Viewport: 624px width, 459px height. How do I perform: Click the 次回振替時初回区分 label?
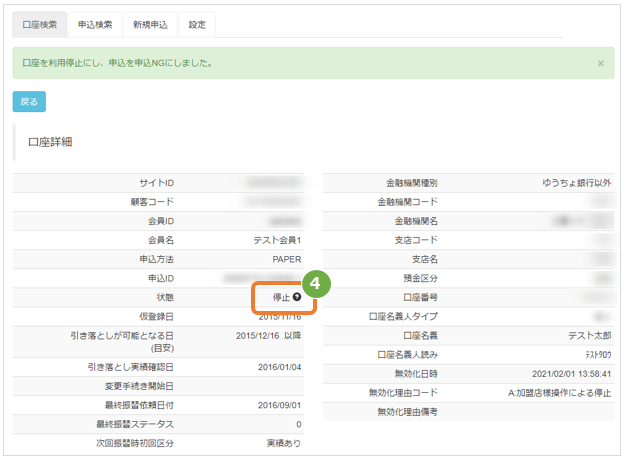[x=135, y=443]
